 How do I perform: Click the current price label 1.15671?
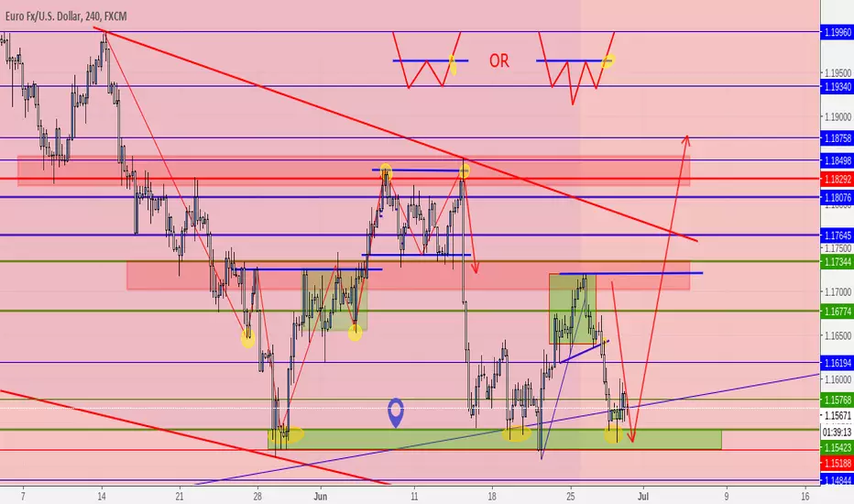pos(837,416)
